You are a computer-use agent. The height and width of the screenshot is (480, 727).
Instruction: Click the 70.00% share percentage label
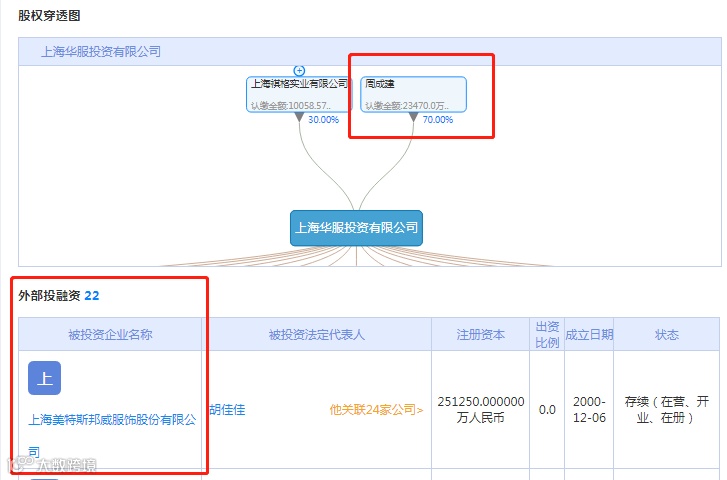coord(437,120)
